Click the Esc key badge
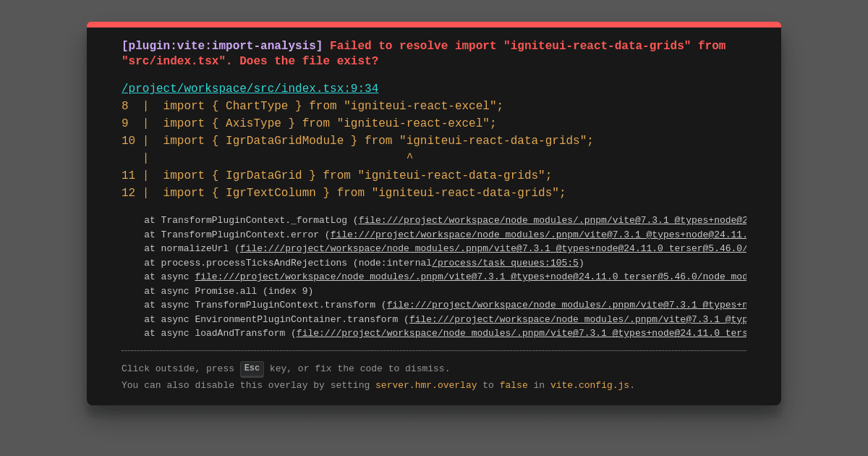 252,368
